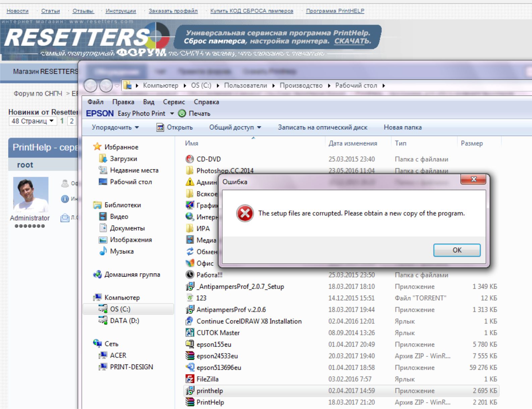This screenshot has width=532, height=409.
Task: Open the Изображения library
Action: click(131, 240)
